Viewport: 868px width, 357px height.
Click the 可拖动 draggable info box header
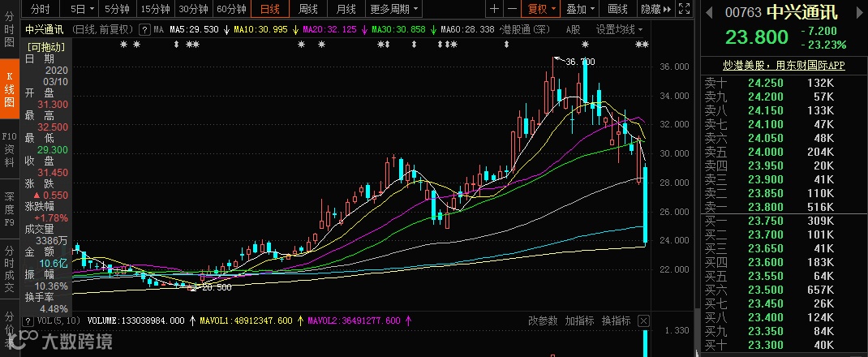(x=45, y=47)
